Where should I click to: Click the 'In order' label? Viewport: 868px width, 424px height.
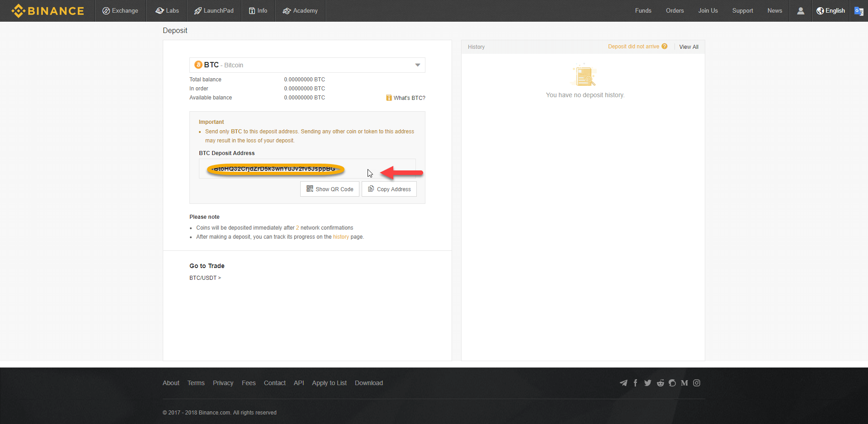[x=199, y=89]
